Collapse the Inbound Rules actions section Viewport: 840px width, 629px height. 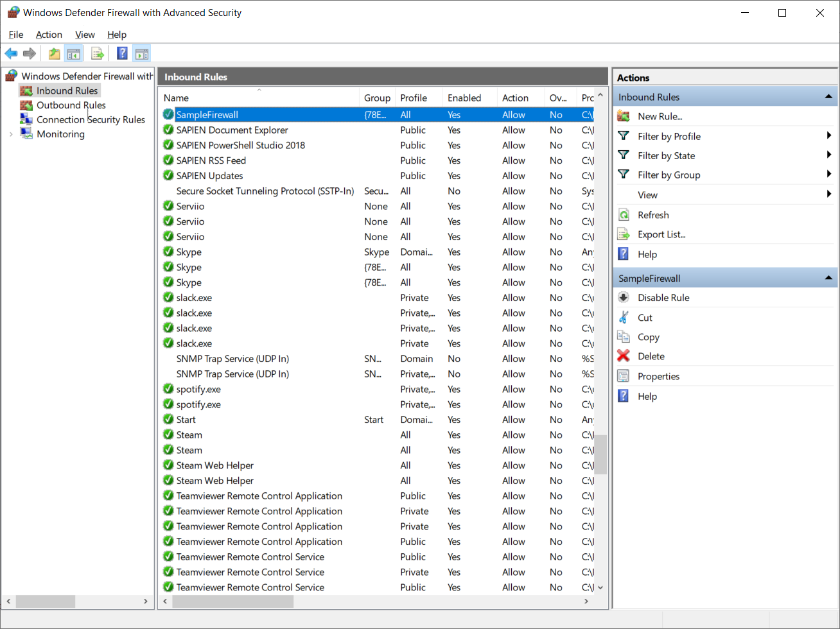click(x=828, y=97)
